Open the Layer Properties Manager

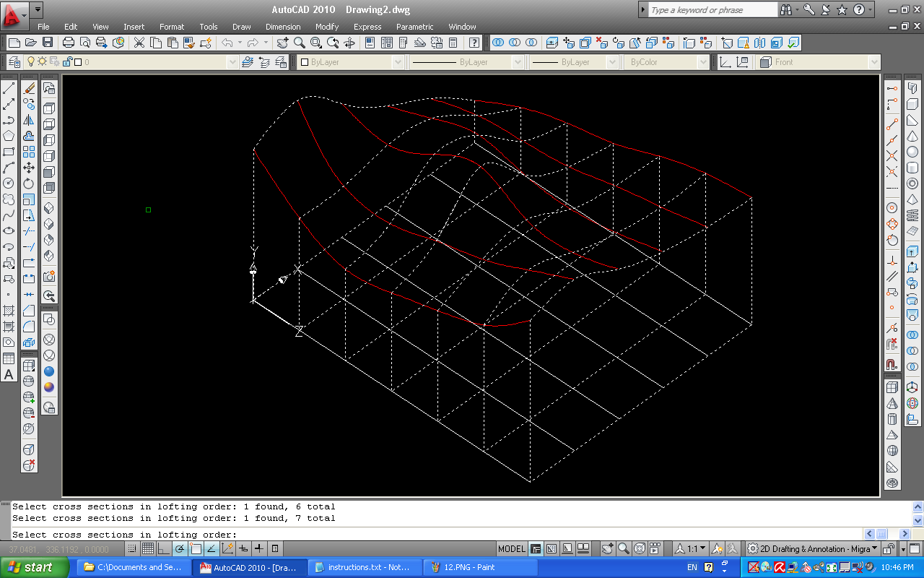click(15, 62)
